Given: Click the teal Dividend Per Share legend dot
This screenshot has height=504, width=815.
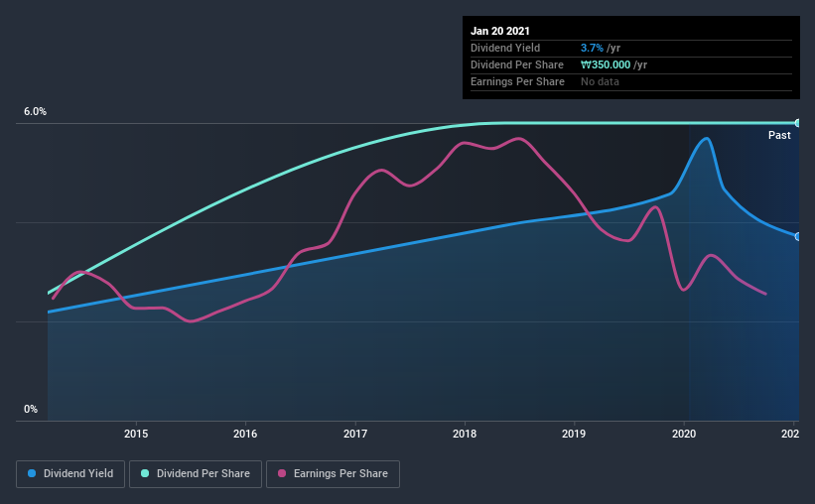Looking at the screenshot, I should click(x=145, y=473).
